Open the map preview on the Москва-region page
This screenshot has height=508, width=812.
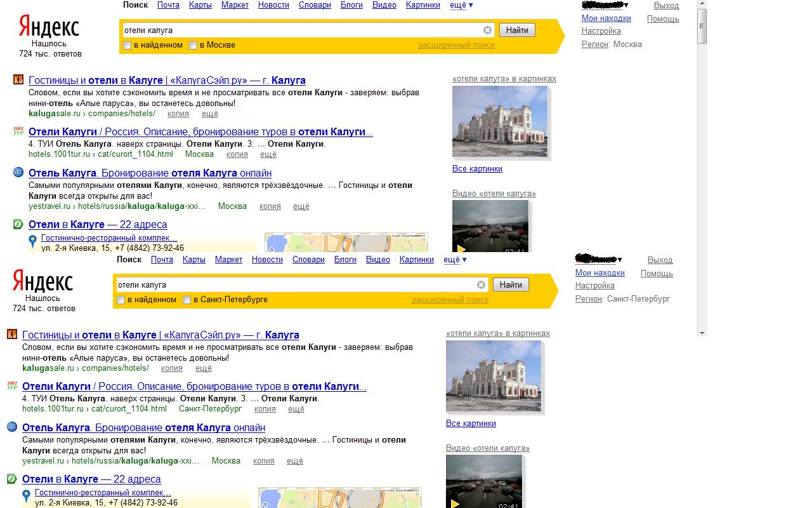346,243
